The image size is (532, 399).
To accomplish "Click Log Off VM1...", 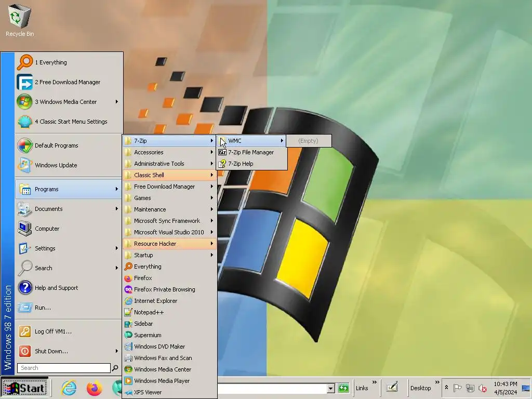I will click(69, 331).
